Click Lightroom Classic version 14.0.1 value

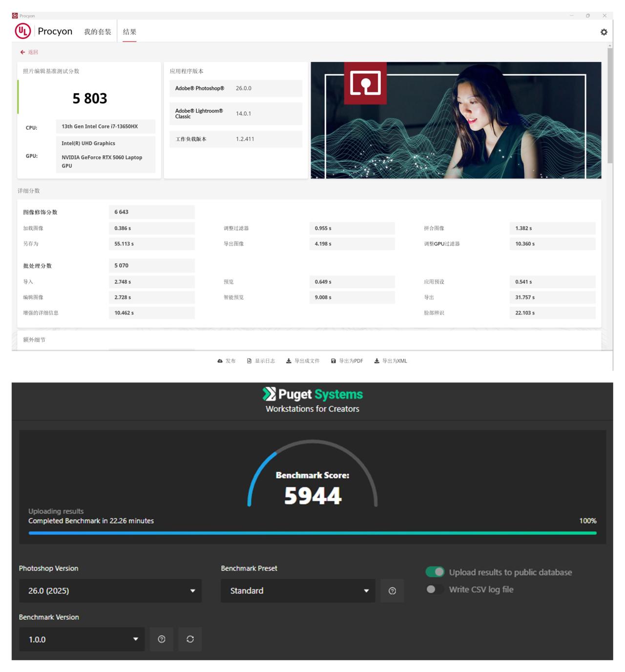pos(244,114)
